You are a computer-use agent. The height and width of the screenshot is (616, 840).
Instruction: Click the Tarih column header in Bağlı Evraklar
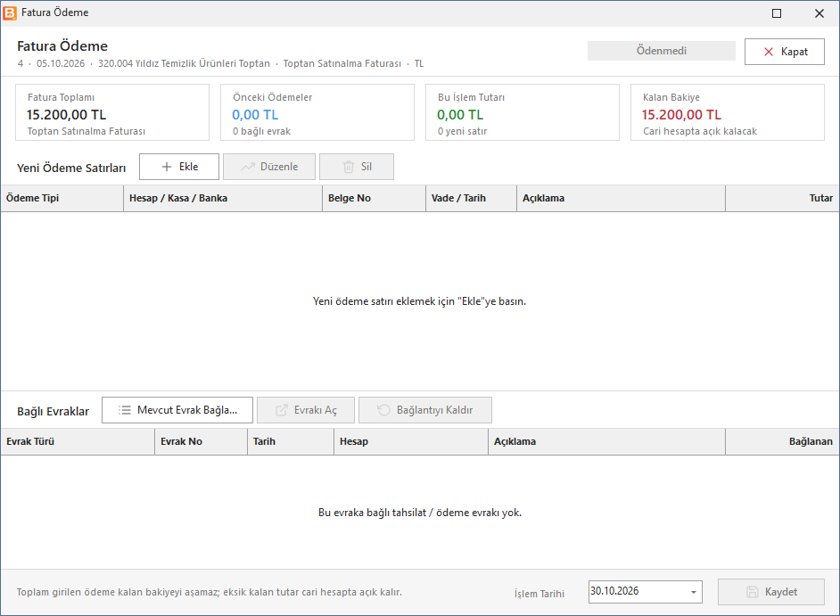pos(291,442)
